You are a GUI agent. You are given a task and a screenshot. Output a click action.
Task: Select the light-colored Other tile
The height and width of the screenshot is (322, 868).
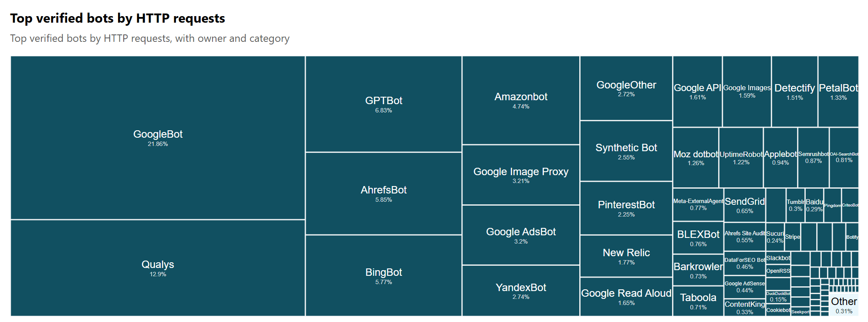coord(844,305)
